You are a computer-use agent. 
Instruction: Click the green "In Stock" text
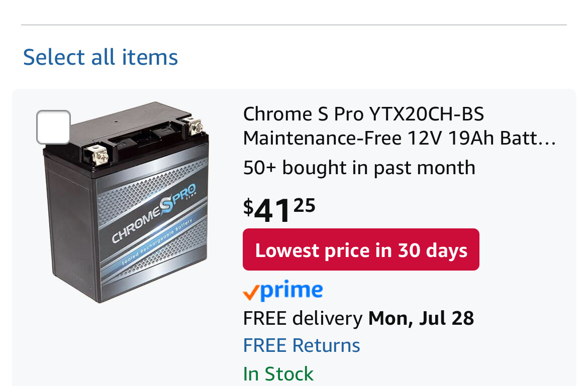(278, 373)
